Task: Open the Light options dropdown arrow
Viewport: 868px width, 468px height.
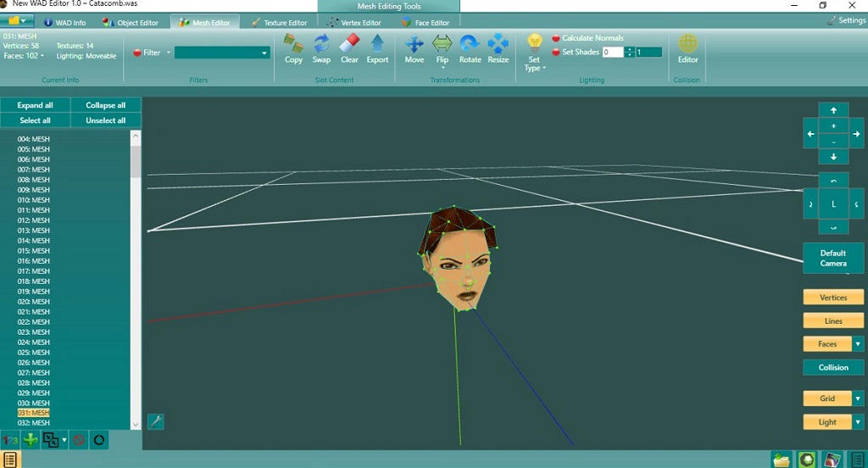Action: (x=858, y=422)
